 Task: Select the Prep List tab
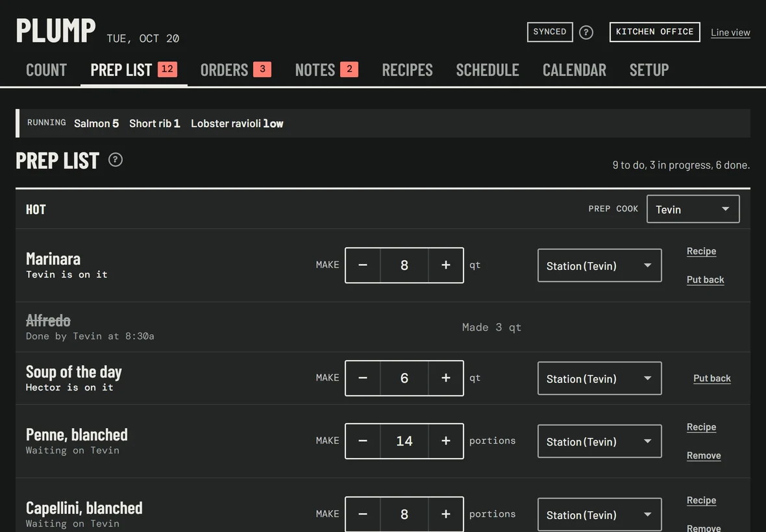(x=134, y=70)
